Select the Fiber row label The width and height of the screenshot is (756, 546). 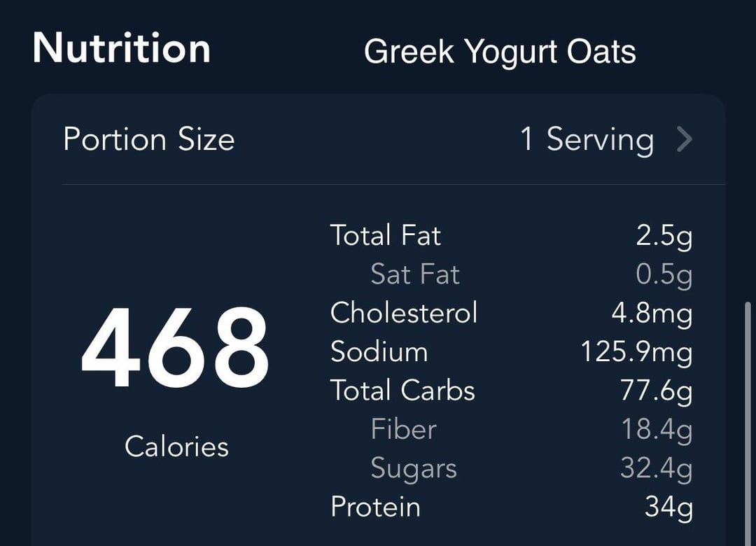point(404,429)
